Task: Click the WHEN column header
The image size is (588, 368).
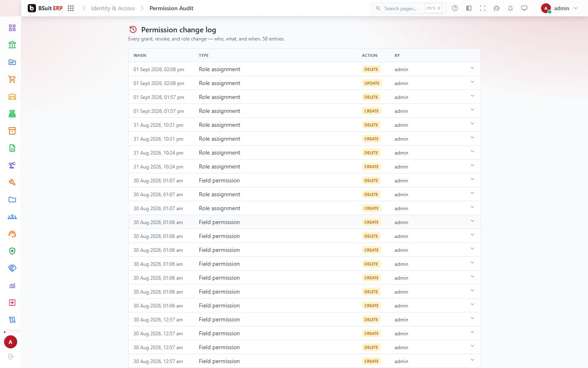Action: [140, 55]
